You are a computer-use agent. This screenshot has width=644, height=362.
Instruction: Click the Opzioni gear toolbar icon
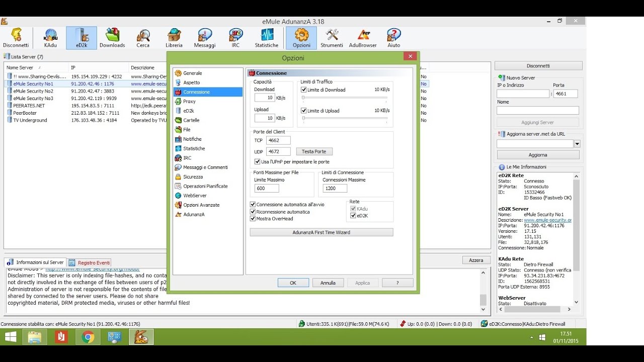click(x=301, y=38)
